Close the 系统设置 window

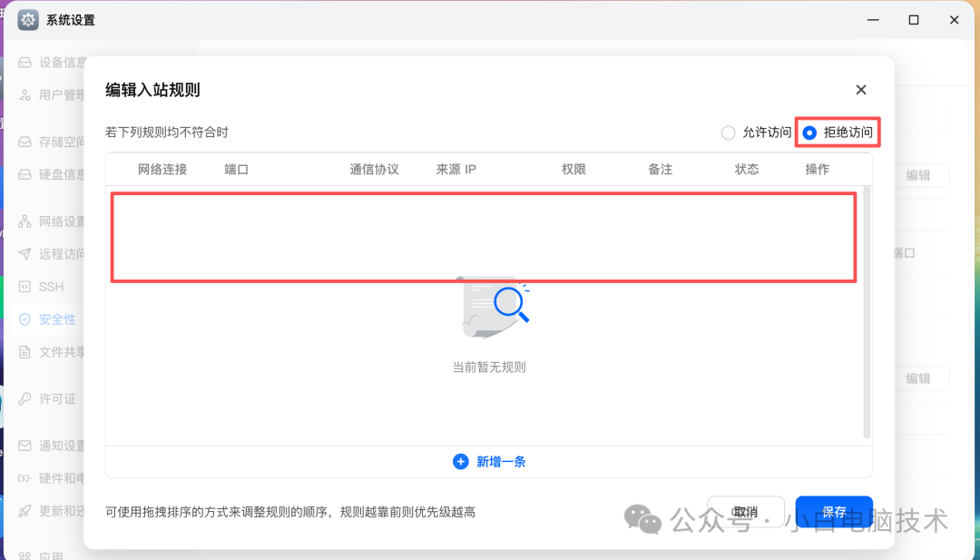[x=955, y=20]
